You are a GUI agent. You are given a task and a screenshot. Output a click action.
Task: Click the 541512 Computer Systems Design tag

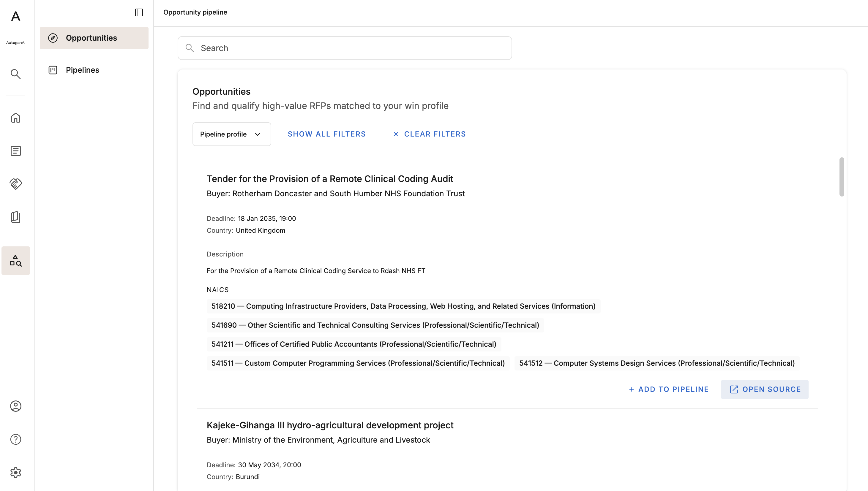coord(657,363)
